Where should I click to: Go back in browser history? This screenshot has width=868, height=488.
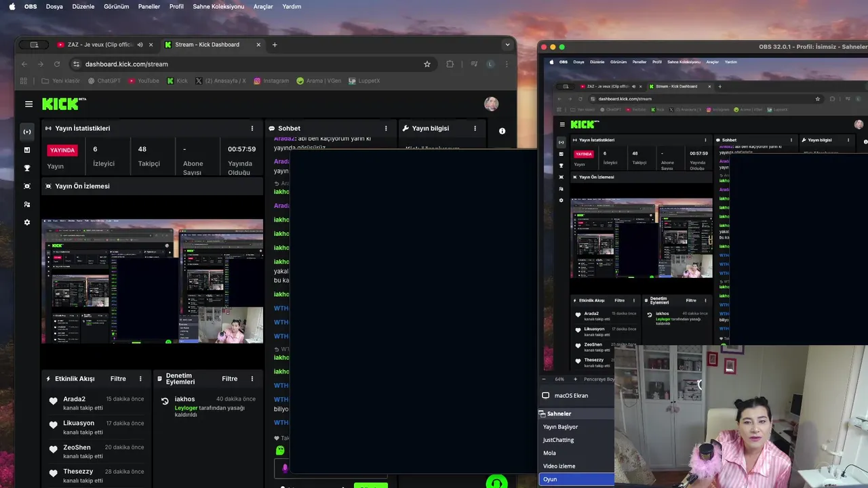coord(24,64)
